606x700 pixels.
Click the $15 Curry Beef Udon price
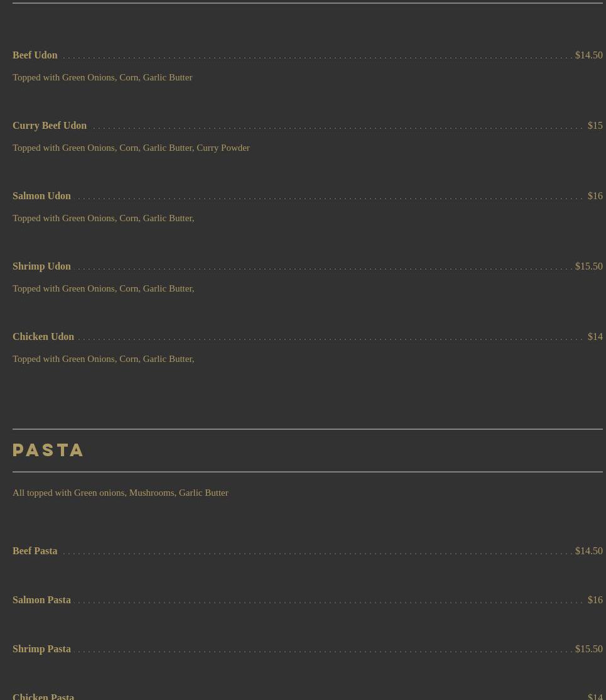click(x=595, y=126)
